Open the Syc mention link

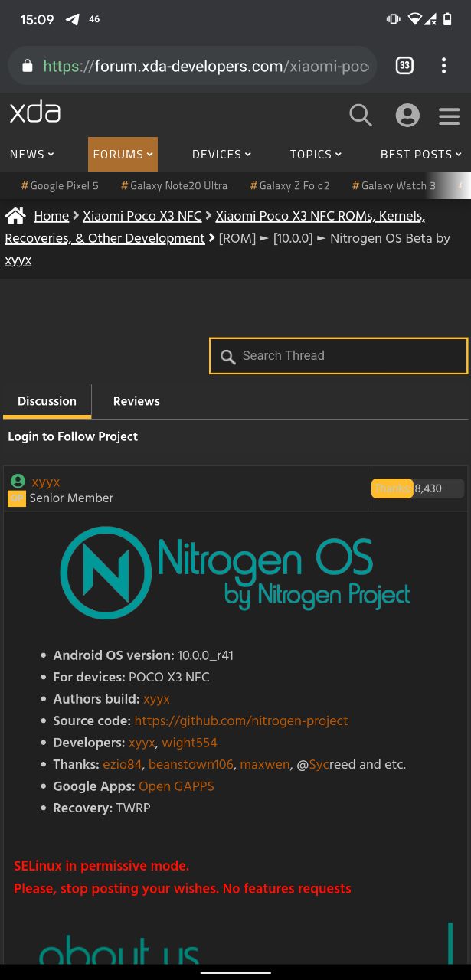[319, 764]
